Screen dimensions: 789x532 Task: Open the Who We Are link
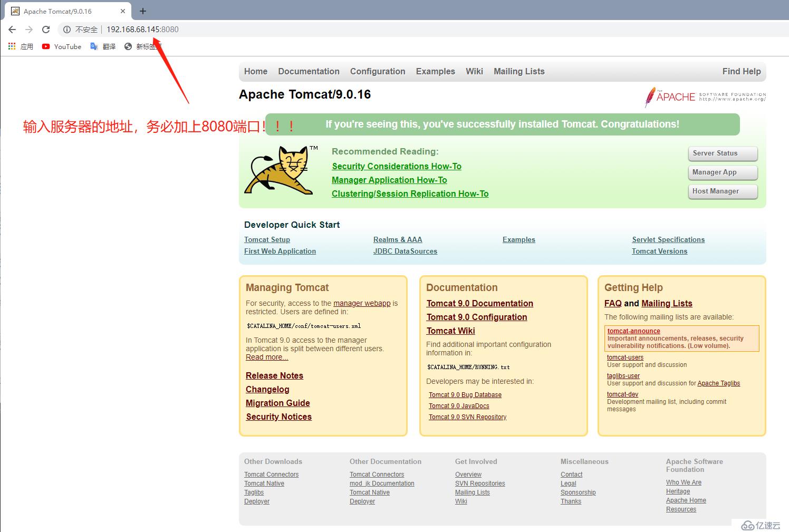(684, 482)
